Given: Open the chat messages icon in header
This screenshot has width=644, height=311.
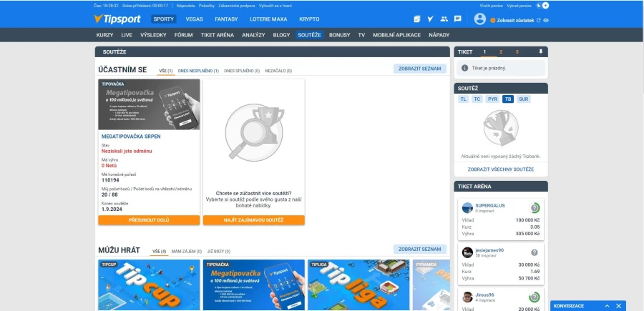Looking at the screenshot, I should (457, 19).
